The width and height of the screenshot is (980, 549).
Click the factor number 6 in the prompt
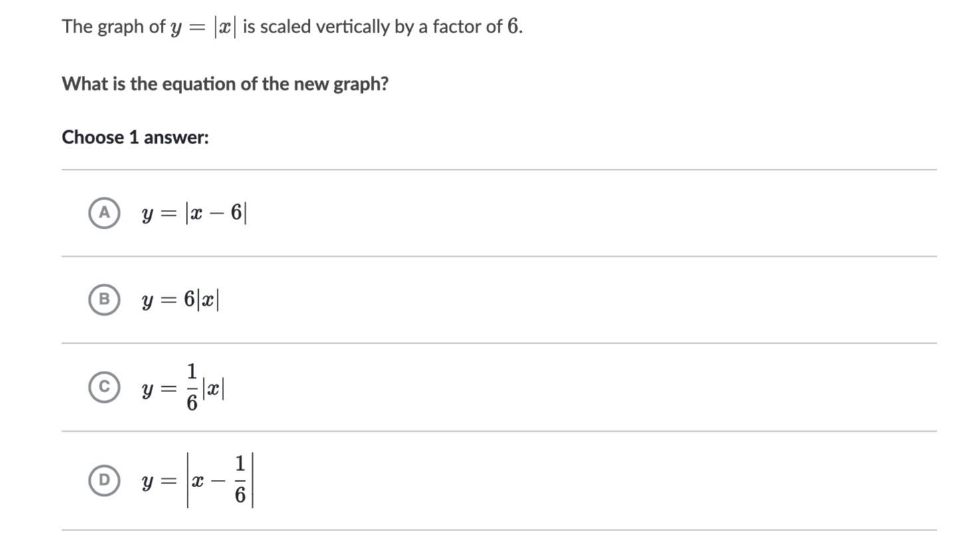[x=513, y=26]
